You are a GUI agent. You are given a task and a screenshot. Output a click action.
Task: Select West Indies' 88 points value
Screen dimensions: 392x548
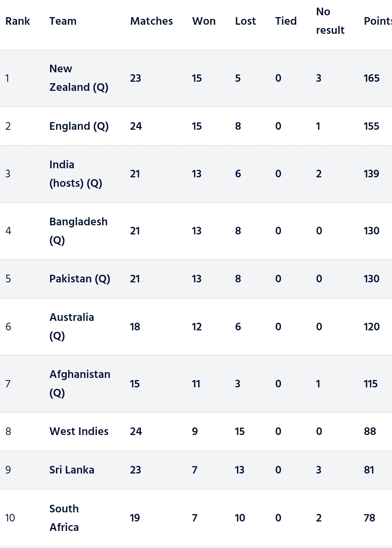[x=369, y=431]
